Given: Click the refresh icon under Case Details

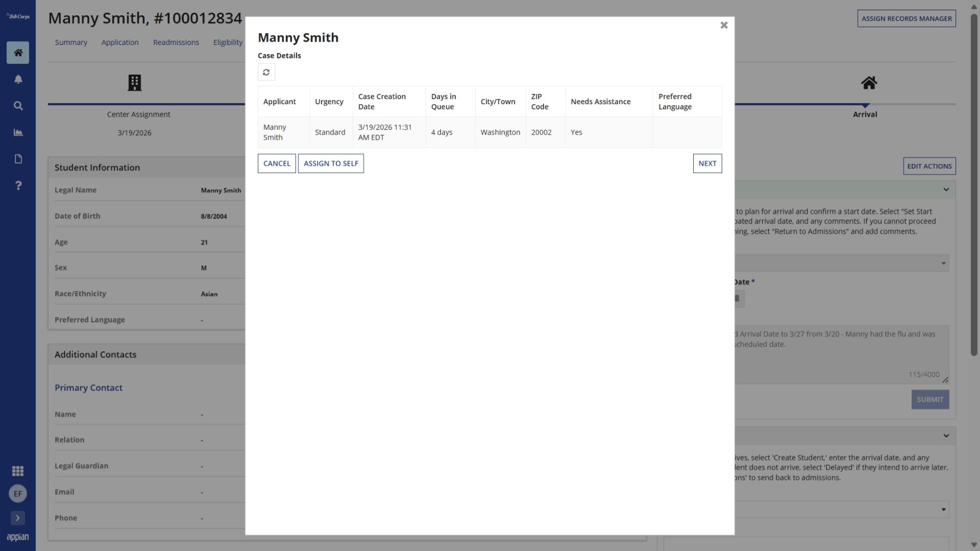Looking at the screenshot, I should 266,72.
